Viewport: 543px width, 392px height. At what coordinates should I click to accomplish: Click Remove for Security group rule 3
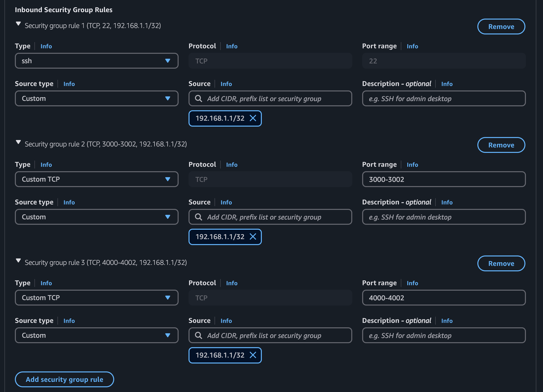click(501, 263)
